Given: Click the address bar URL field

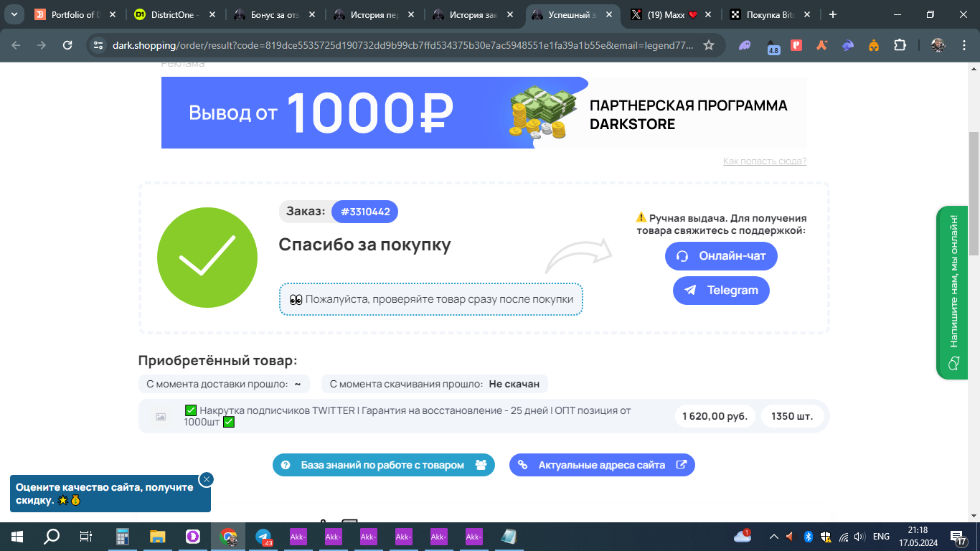Looking at the screenshot, I should coord(402,45).
